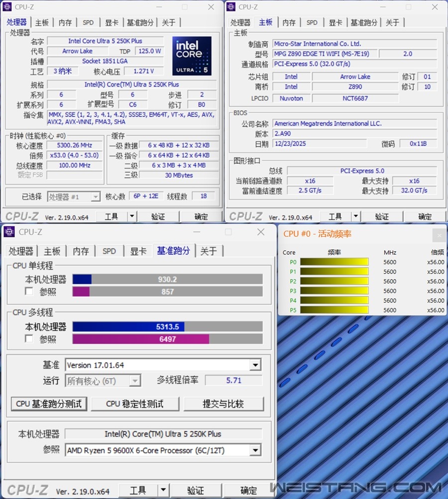Start the CPU 基准跑分测试 benchmark
The height and width of the screenshot is (499, 448).
click(x=49, y=404)
